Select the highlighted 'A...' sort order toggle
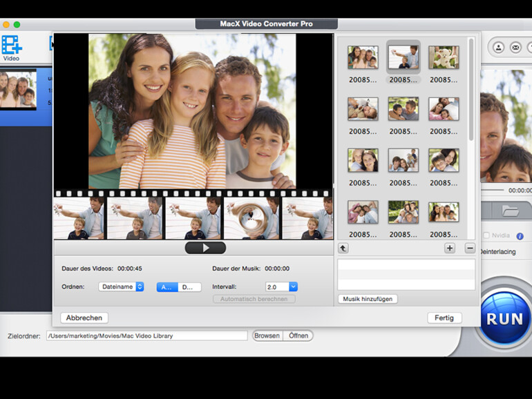 coord(167,287)
